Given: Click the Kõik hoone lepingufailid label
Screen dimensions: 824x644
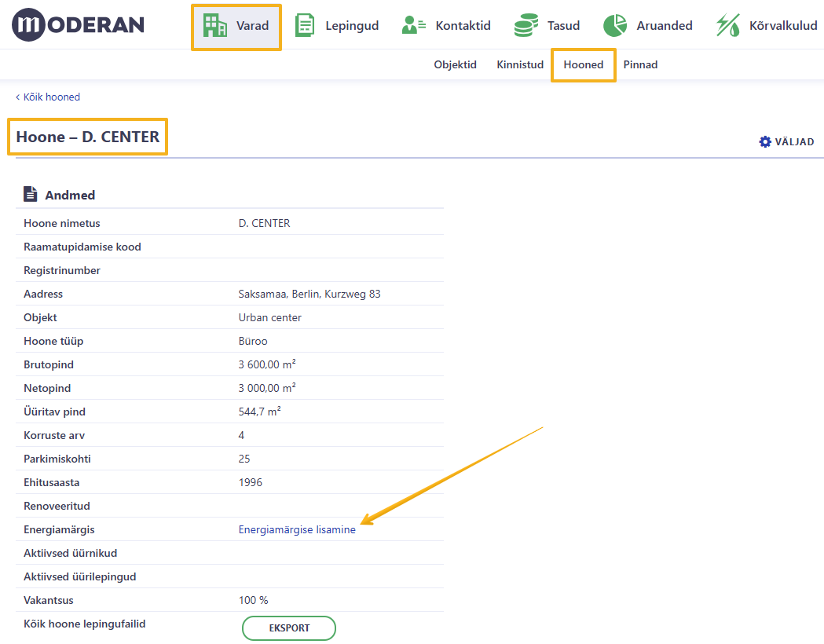Looking at the screenshot, I should click(x=85, y=624).
